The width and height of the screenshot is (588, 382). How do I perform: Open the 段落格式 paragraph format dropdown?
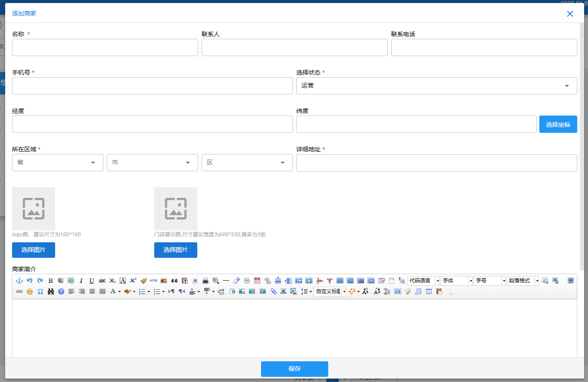click(523, 281)
